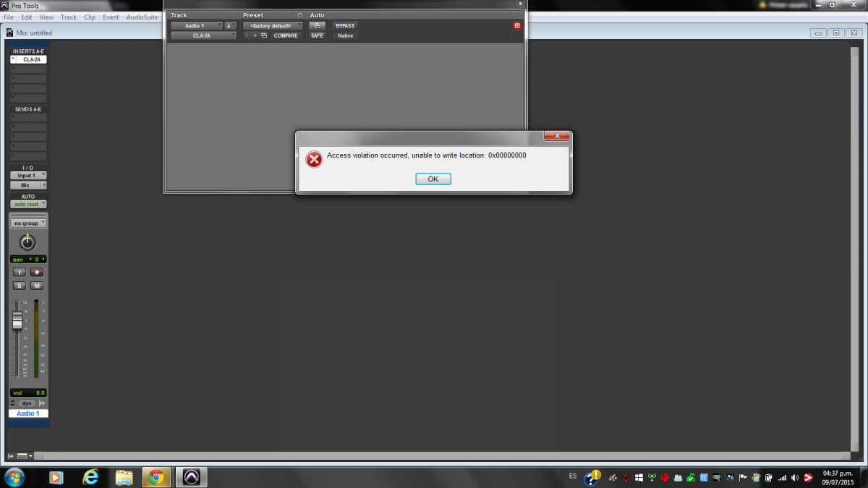
Task: Open Windows Media Player from taskbar
Action: (x=55, y=477)
